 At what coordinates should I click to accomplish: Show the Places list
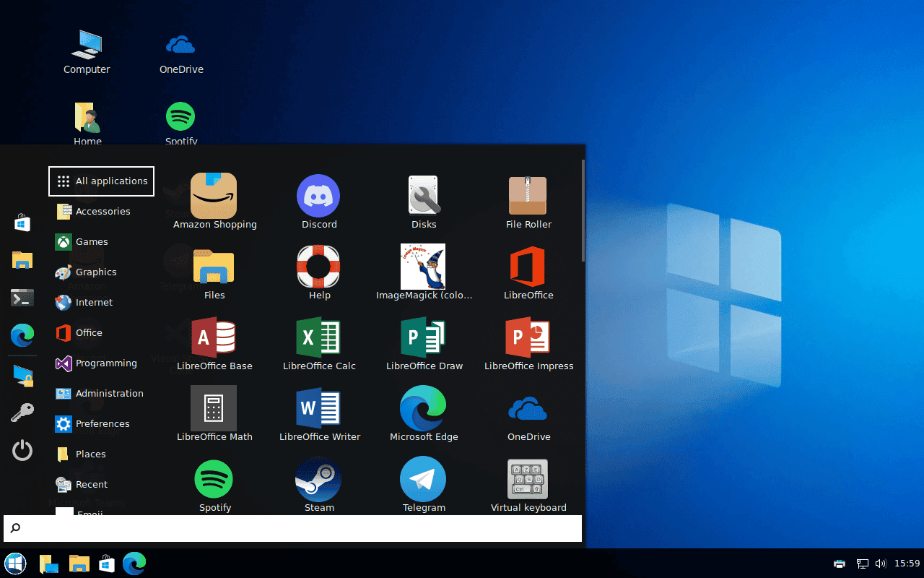point(101,454)
